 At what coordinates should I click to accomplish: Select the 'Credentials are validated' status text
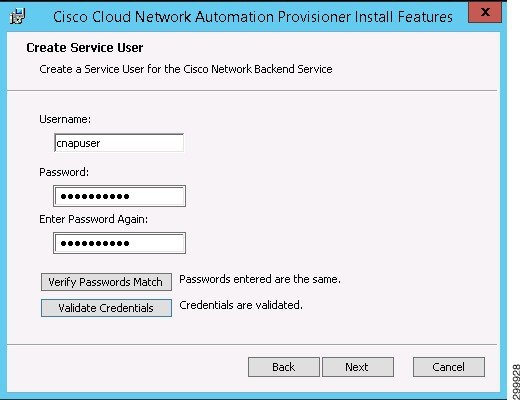point(241,305)
